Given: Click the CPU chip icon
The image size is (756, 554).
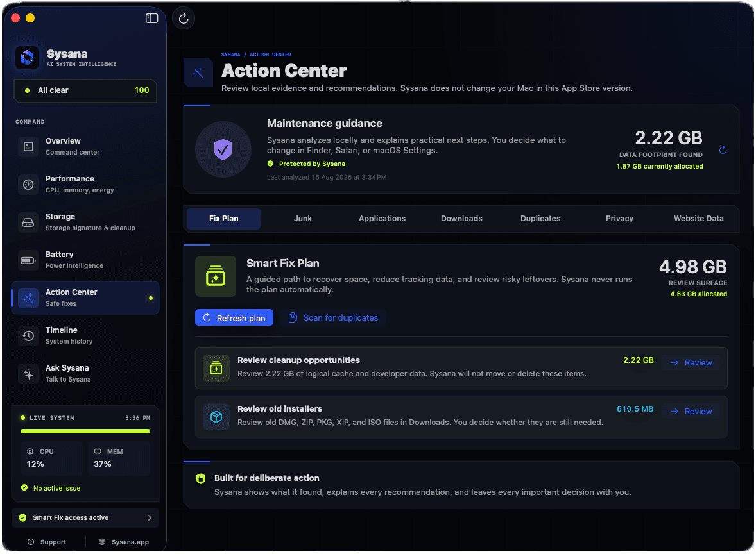Looking at the screenshot, I should [30, 451].
